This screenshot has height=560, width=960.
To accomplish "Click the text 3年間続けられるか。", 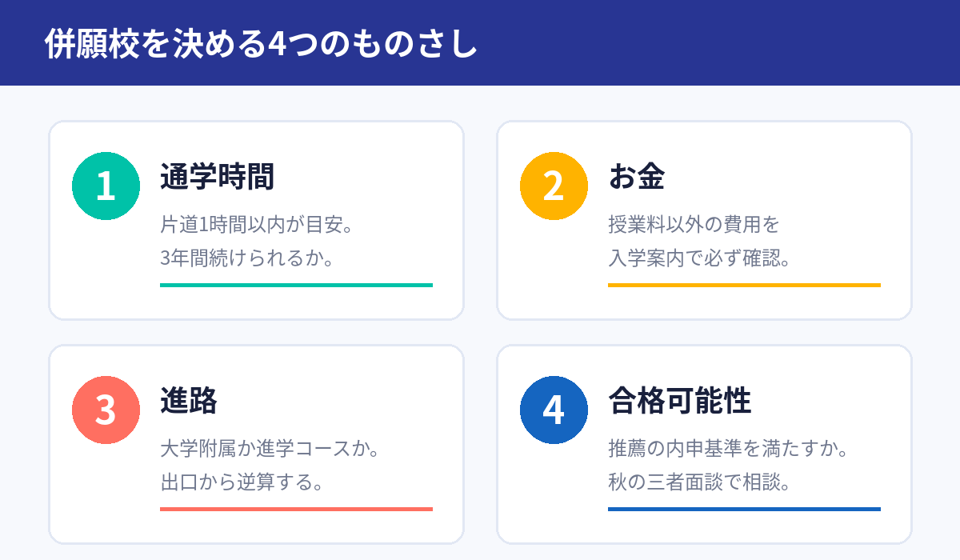I will [246, 259].
